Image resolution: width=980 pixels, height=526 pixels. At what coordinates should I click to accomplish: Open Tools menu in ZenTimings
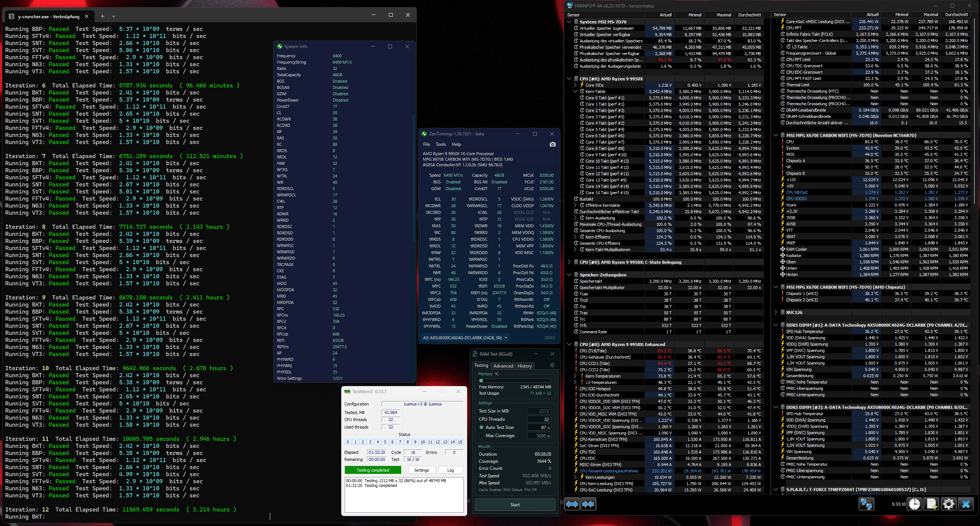click(441, 144)
